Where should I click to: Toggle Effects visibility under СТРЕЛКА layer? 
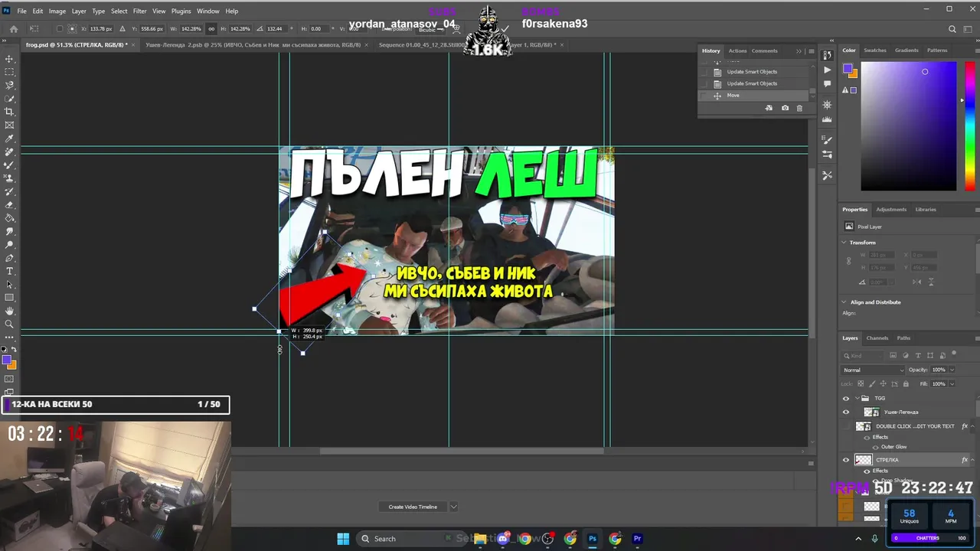tap(867, 471)
